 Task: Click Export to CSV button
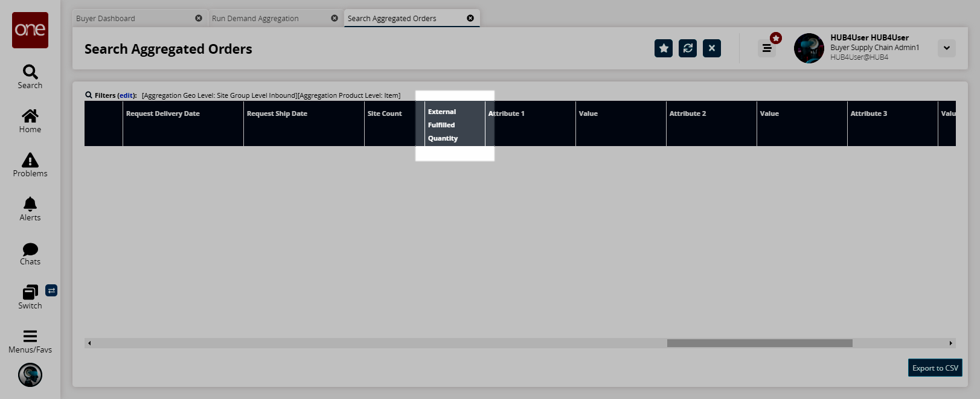tap(935, 368)
